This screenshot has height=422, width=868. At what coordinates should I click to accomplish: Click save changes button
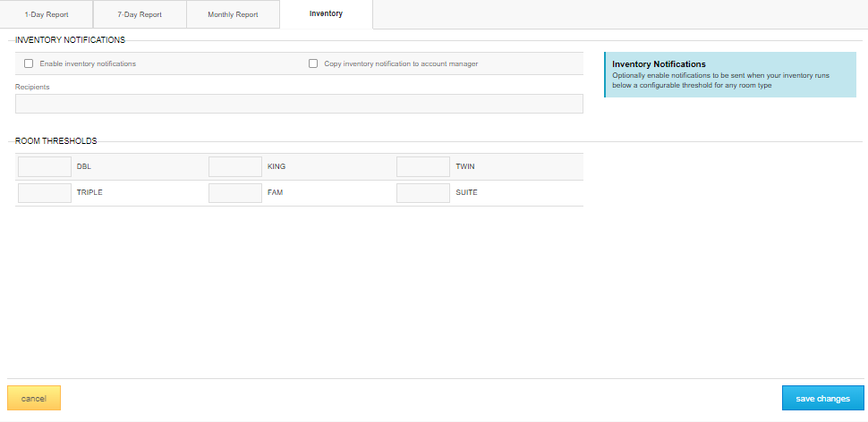click(x=822, y=398)
